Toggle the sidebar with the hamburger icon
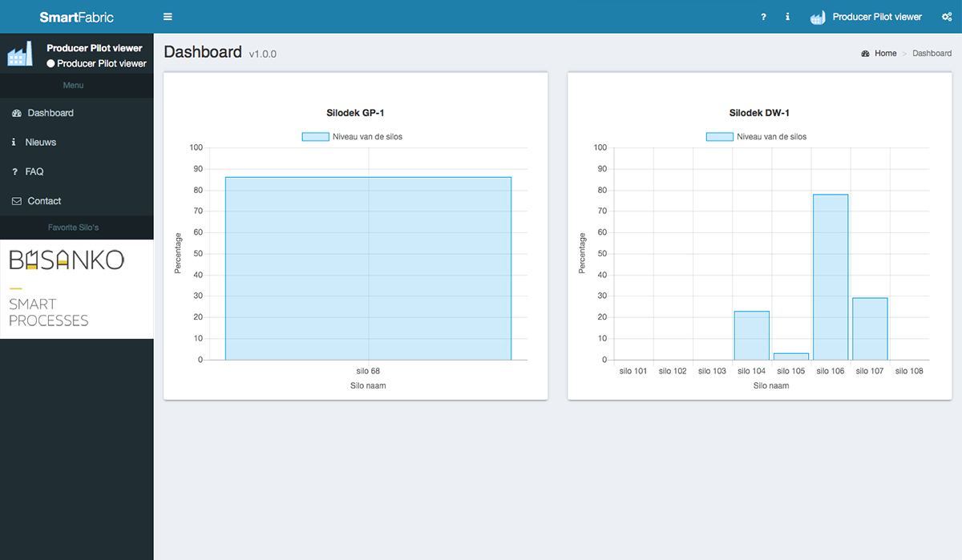 point(167,16)
